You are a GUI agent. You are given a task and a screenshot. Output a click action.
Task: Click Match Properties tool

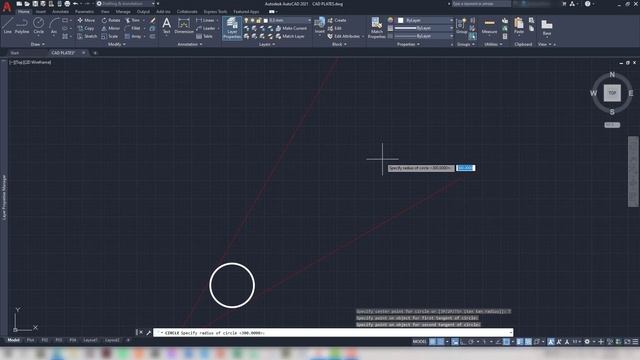point(376,28)
